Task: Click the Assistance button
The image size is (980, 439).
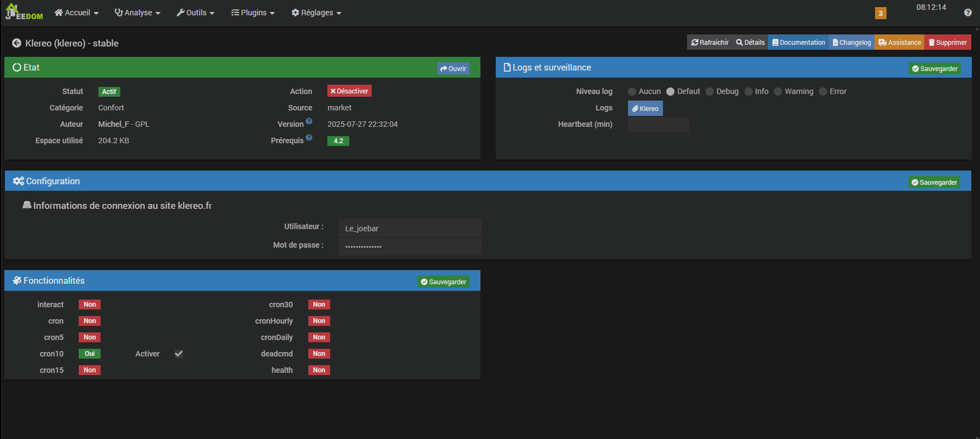Action: pos(900,43)
